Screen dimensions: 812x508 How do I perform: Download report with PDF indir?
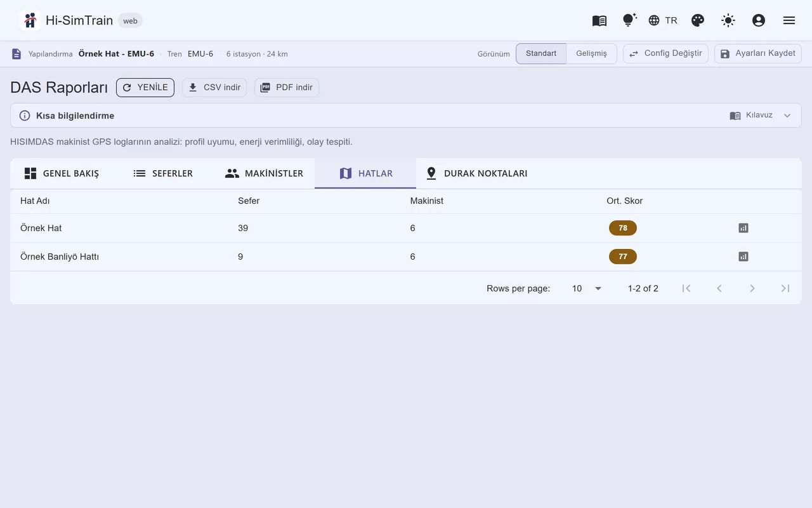(287, 88)
